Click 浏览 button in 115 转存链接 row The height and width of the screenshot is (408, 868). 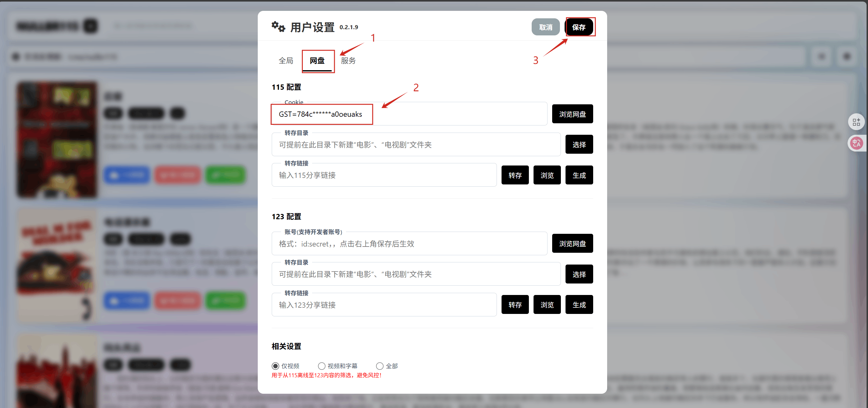[x=547, y=175]
